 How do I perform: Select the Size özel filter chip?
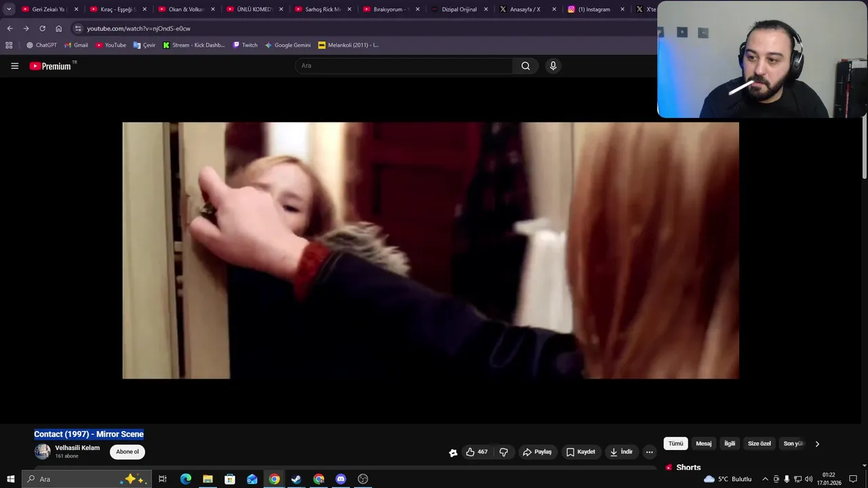click(x=759, y=444)
